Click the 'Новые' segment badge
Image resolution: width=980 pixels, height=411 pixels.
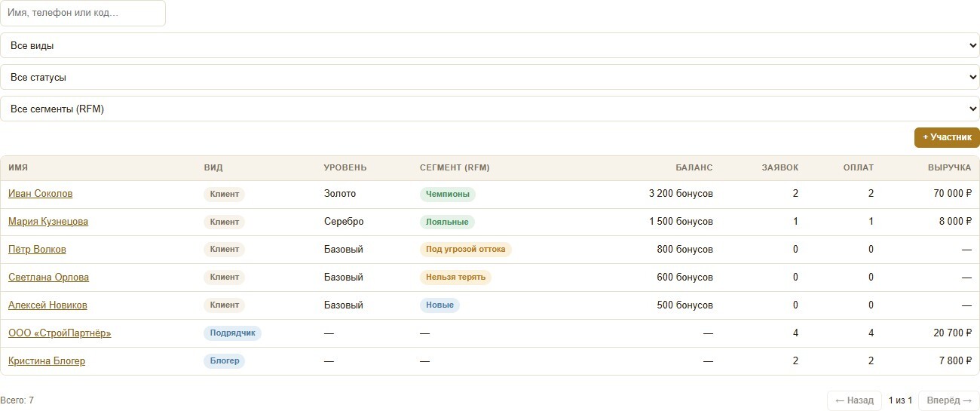[x=440, y=305]
